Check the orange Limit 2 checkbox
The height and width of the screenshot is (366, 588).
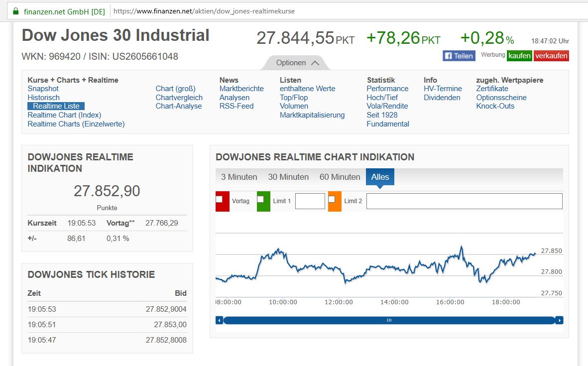332,199
